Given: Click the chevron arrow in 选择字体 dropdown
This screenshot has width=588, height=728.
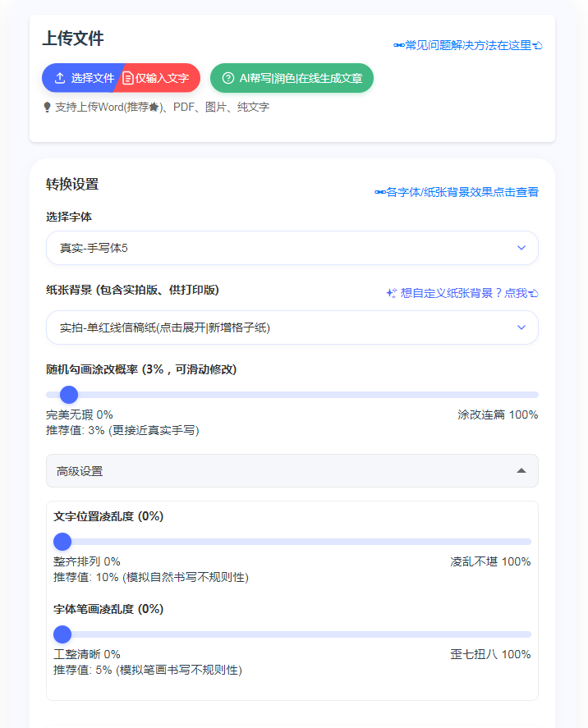Looking at the screenshot, I should pyautogui.click(x=521, y=248).
